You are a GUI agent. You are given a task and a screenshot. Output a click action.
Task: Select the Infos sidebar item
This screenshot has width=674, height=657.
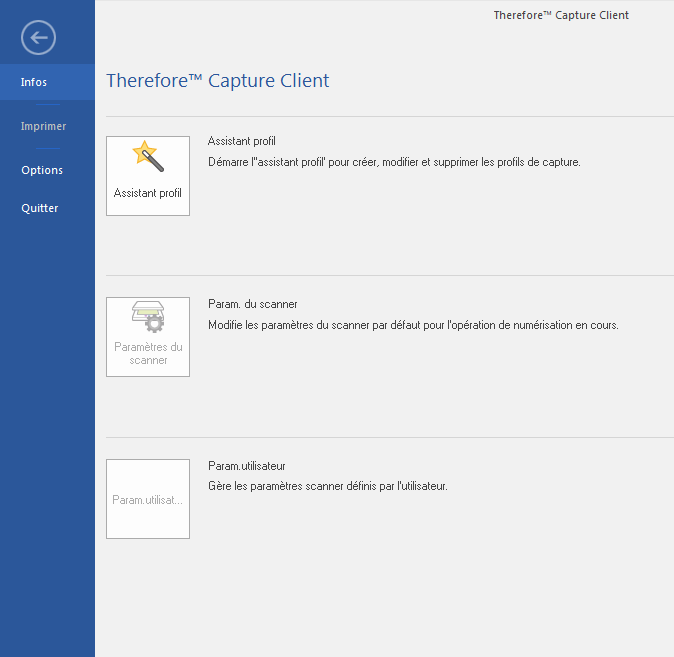(x=34, y=82)
